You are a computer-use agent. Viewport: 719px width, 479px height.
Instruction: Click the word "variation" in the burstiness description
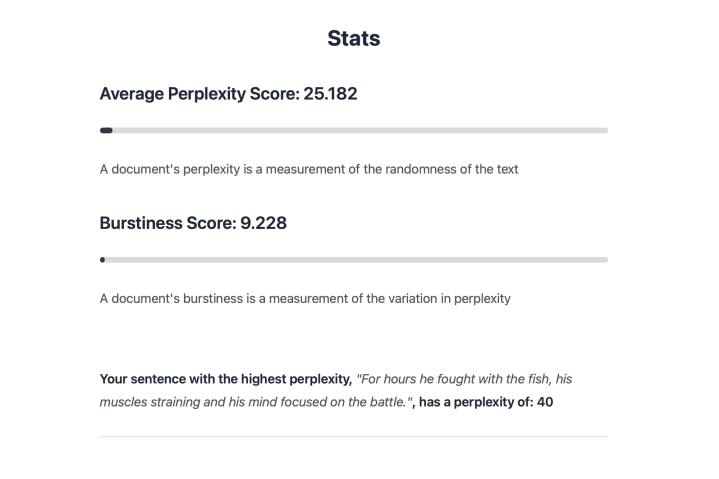coord(394,298)
